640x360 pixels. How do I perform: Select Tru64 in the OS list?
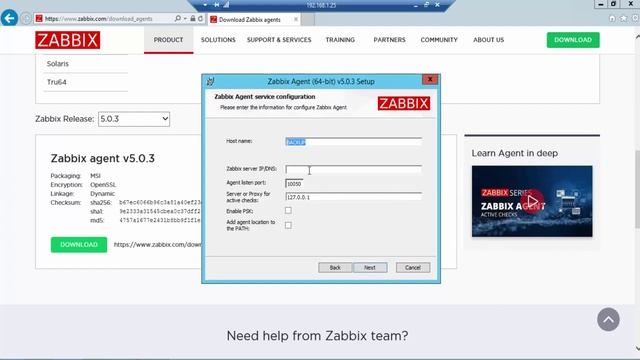[56, 82]
